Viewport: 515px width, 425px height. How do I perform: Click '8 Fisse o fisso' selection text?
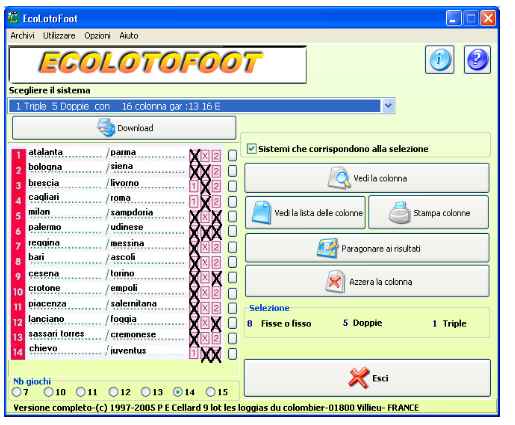click(x=279, y=323)
